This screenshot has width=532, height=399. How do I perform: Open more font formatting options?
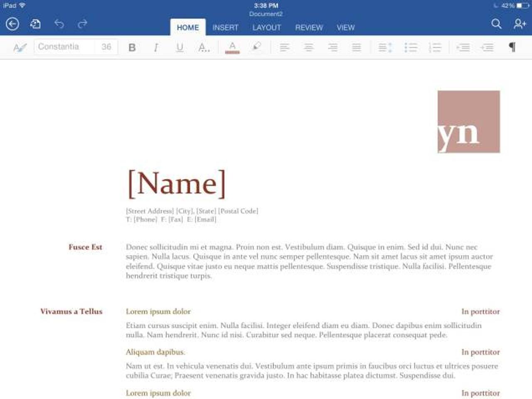(204, 47)
